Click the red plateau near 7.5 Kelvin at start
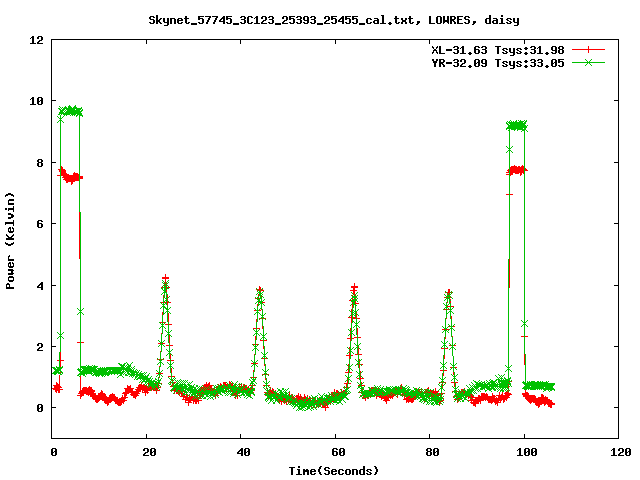 pyautogui.click(x=70, y=177)
